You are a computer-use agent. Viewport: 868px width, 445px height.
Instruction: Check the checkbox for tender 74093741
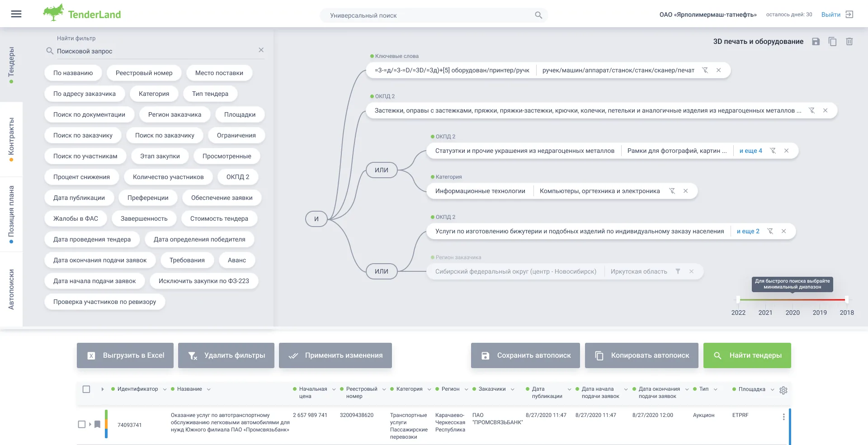[82, 424]
